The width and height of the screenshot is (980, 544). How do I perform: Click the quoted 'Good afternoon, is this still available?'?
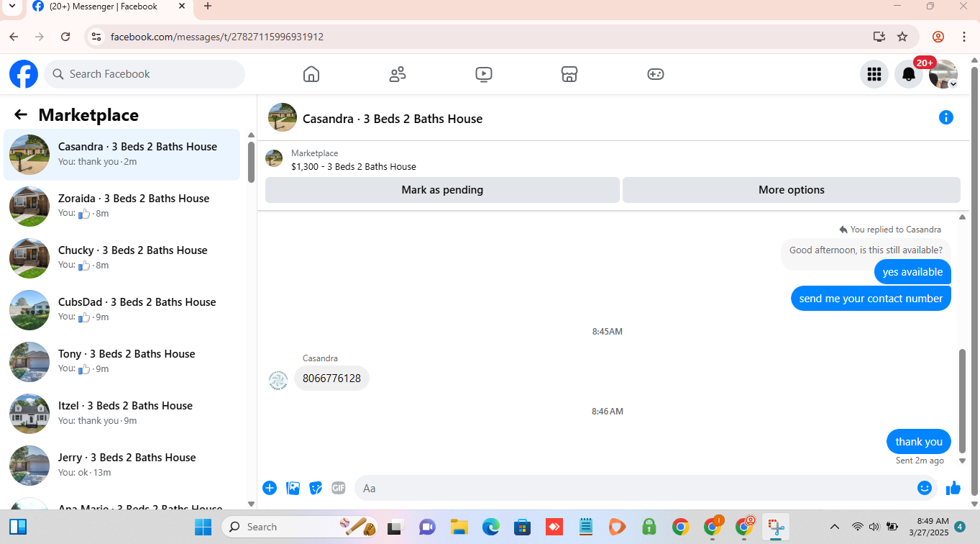[x=866, y=250]
